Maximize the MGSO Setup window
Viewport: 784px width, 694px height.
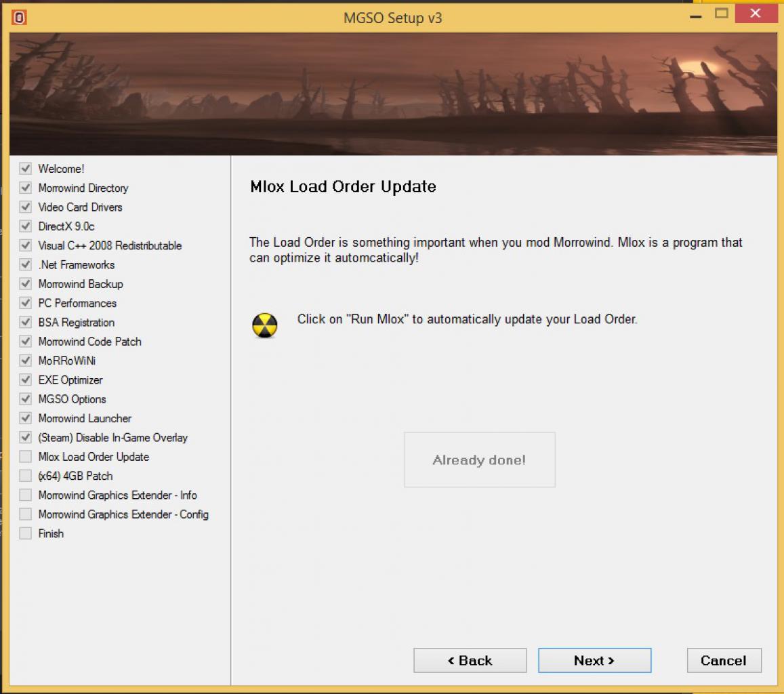click(x=722, y=14)
